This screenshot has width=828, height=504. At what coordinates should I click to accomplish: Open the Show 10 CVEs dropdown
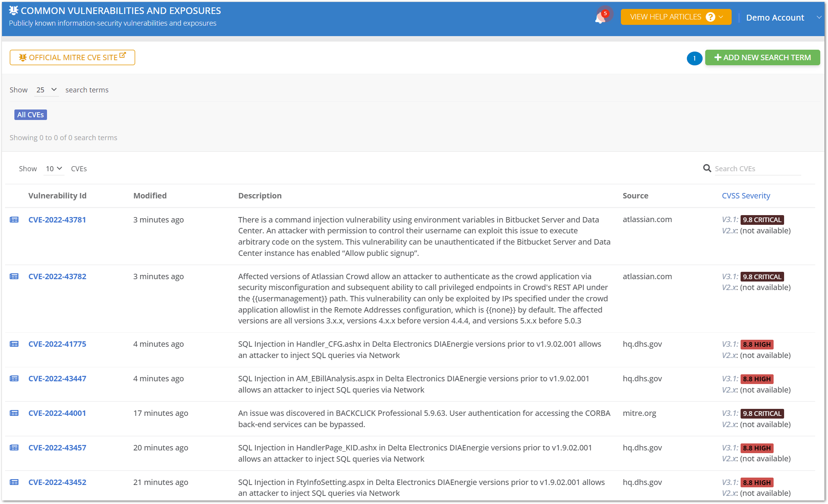point(54,169)
